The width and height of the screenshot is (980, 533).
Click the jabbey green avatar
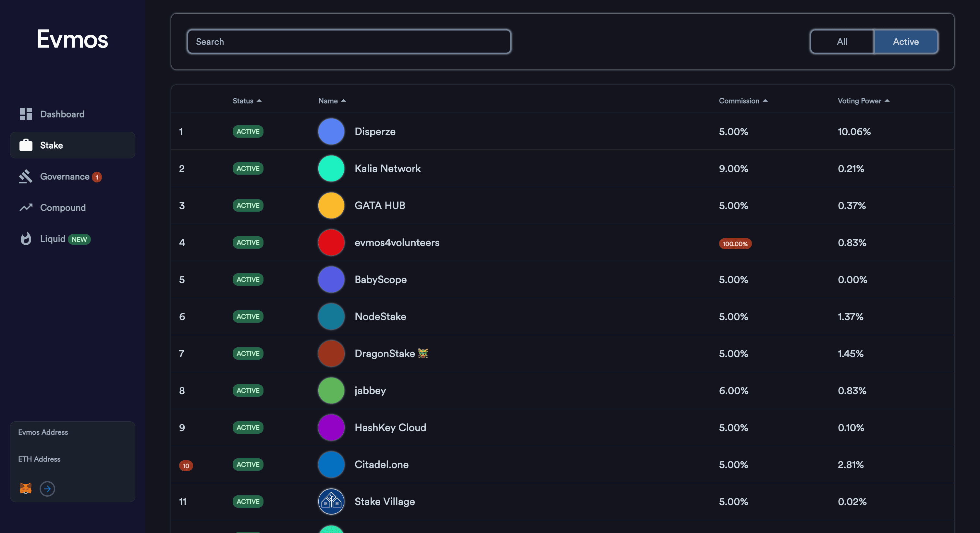pyautogui.click(x=331, y=390)
